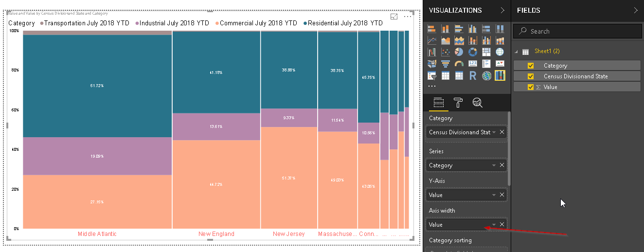
Task: Choose the scatter chart visualization
Action: coord(445,52)
